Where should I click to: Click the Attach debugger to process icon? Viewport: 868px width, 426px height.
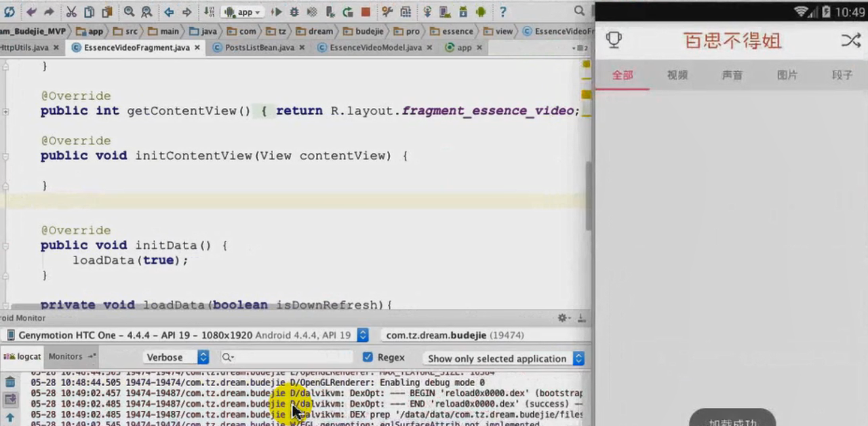pyautogui.click(x=330, y=12)
